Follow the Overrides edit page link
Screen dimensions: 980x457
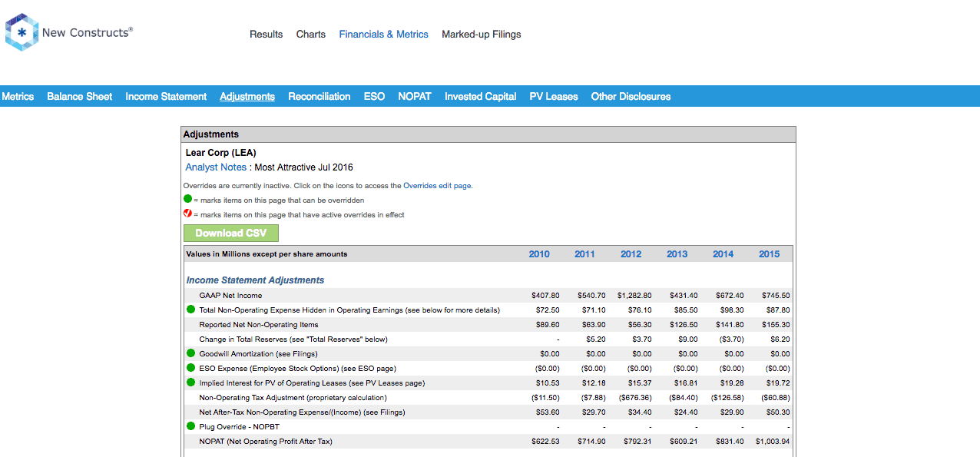pyautogui.click(x=437, y=186)
